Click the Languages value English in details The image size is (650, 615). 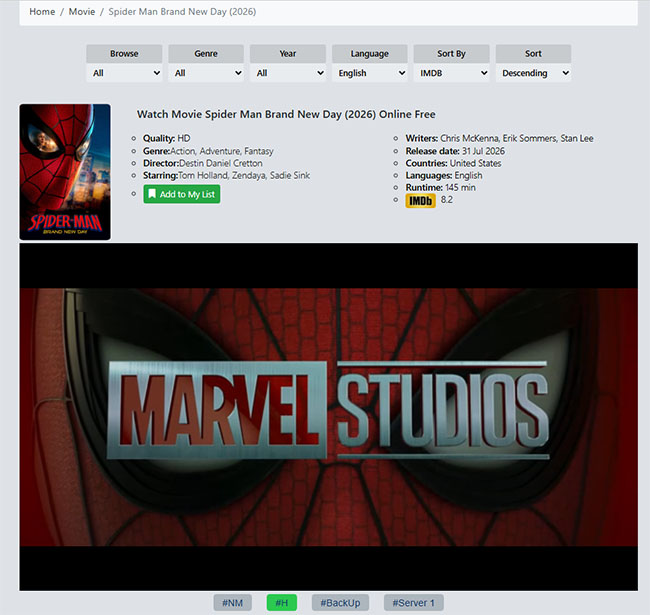click(x=468, y=175)
